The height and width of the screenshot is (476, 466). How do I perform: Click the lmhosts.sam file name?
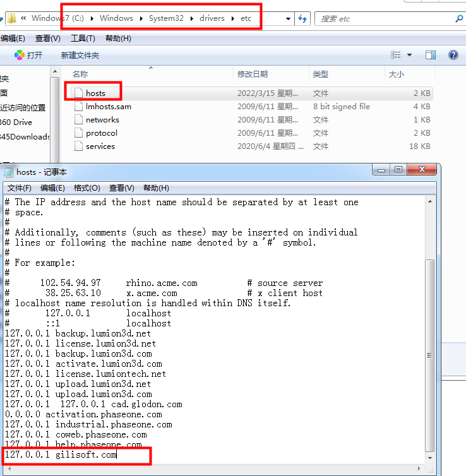pyautogui.click(x=109, y=107)
